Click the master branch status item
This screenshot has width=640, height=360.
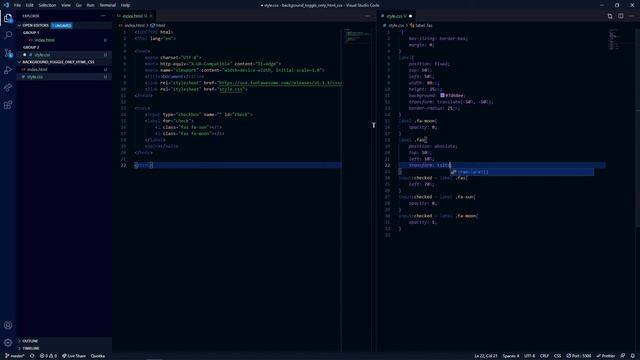coord(15,356)
